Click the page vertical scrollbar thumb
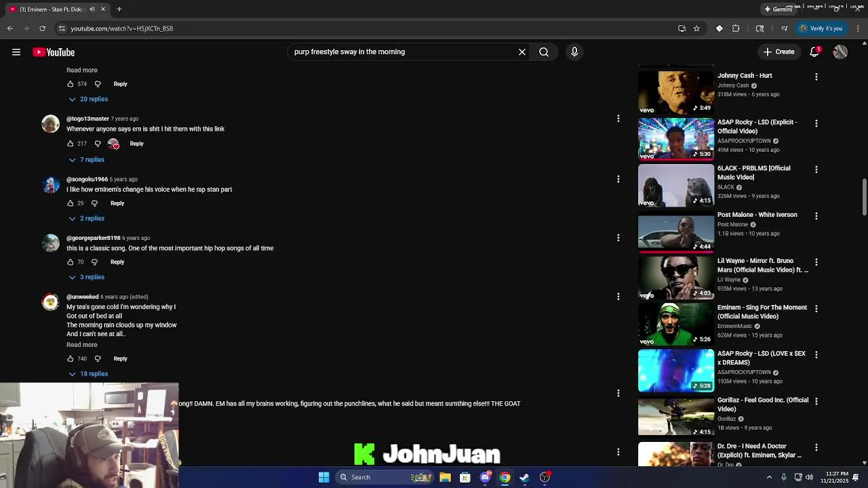Viewport: 868px width, 488px height. pyautogui.click(x=864, y=197)
